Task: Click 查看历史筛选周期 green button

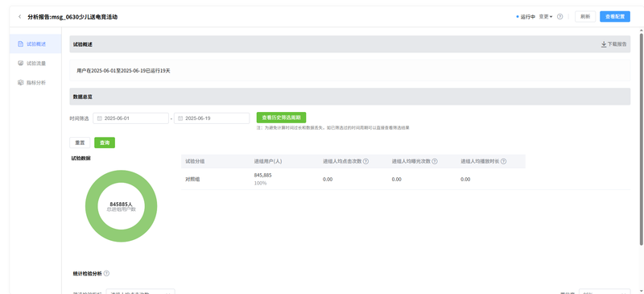Action: (x=281, y=118)
